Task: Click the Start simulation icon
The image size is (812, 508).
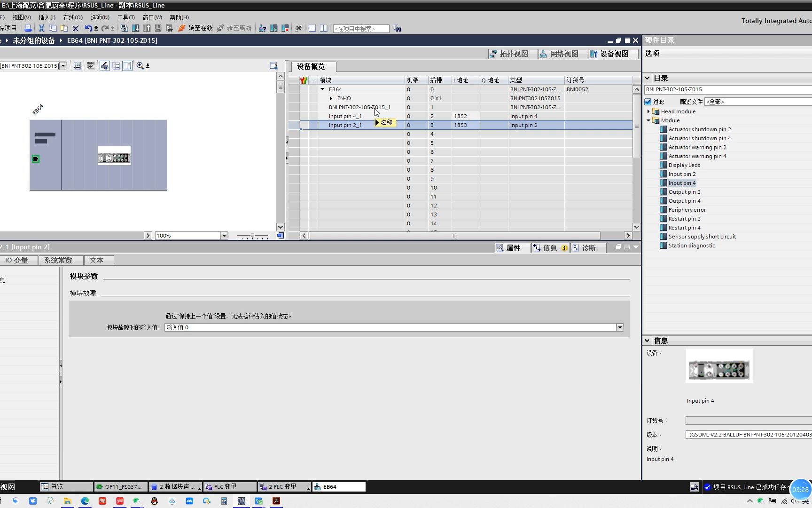Action: [x=158, y=28]
